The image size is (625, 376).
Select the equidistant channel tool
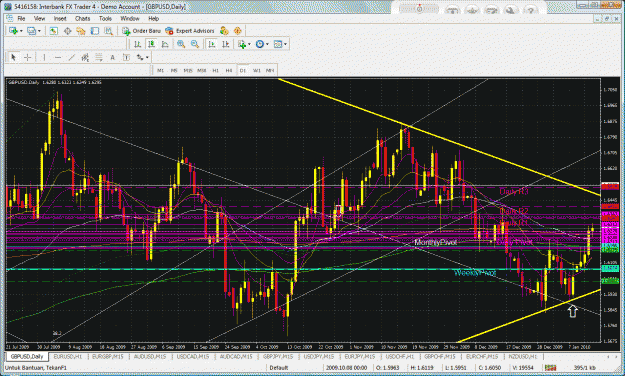coord(85,57)
